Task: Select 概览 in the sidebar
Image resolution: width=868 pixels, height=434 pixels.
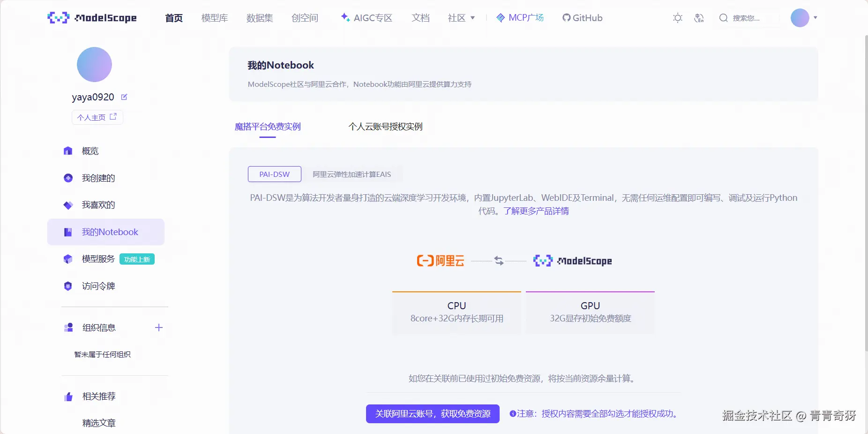Action: tap(90, 151)
